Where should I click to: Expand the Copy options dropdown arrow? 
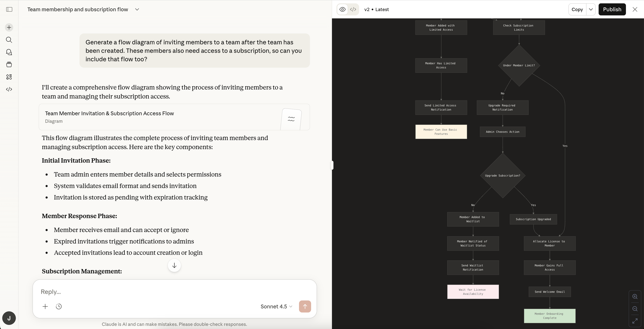click(591, 10)
